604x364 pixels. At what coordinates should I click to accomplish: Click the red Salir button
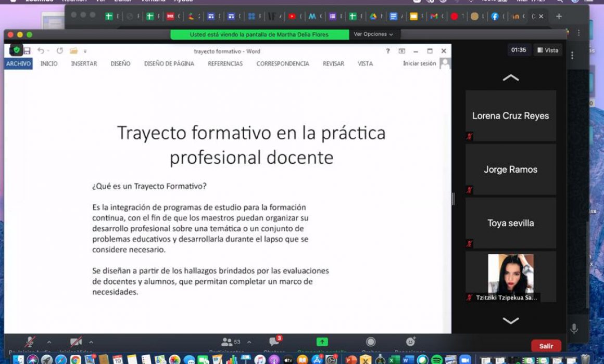click(546, 346)
